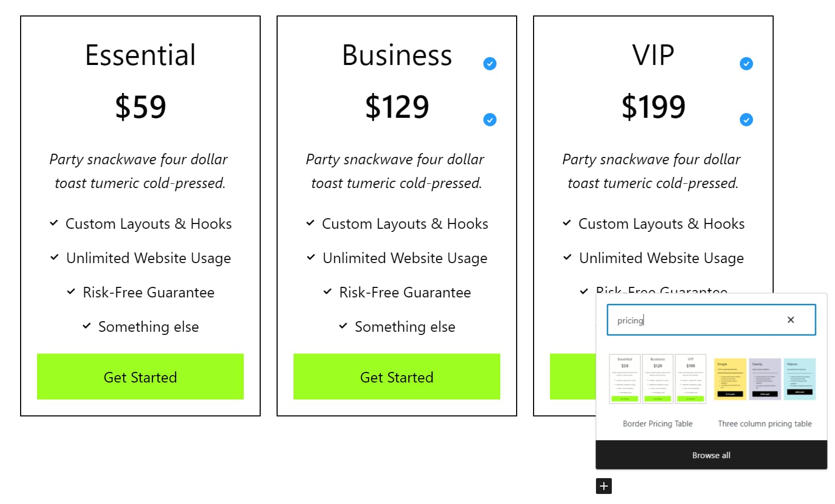This screenshot has width=835, height=504.
Task: Click Get Started in the Essential plan
Action: [x=140, y=377]
